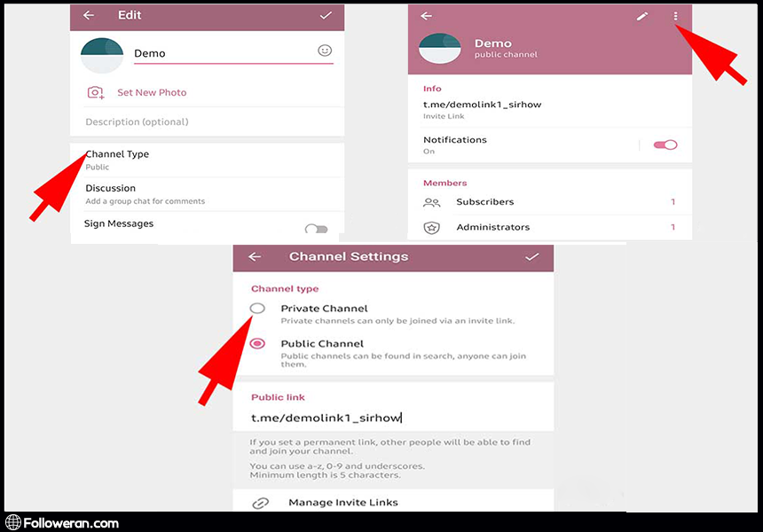This screenshot has width=763, height=532.
Task: Click back arrow in Edit screen header
Action: coord(89,16)
